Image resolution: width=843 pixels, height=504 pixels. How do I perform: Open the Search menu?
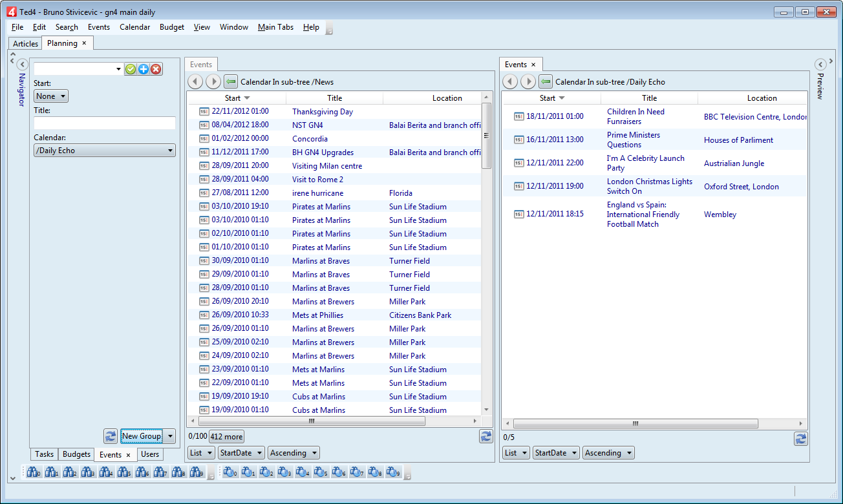click(67, 27)
